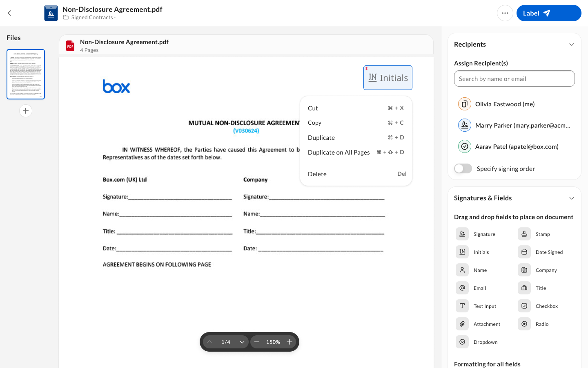Increase zoom with the plus button
This screenshot has width=588, height=368.
pyautogui.click(x=290, y=342)
